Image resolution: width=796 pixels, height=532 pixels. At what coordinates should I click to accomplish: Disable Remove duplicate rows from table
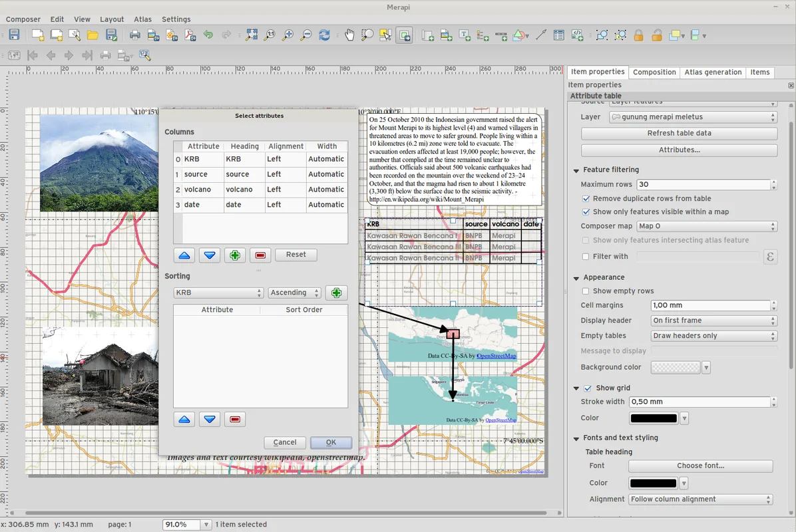[586, 199]
